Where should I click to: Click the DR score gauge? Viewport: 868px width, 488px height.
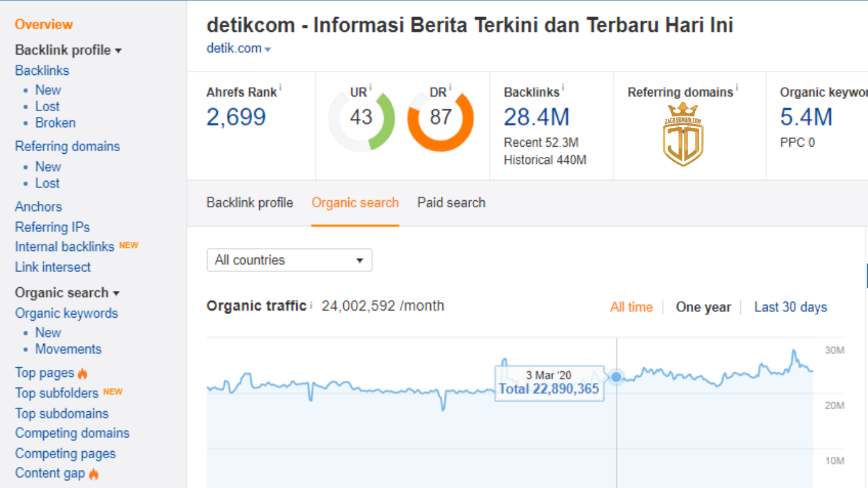tap(440, 118)
